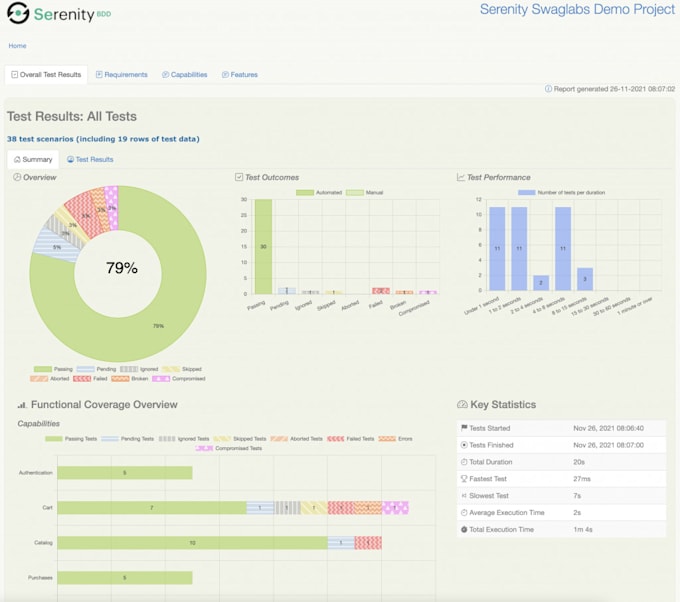Switch to the Capabilities tab
Image resolution: width=680 pixels, height=602 pixels.
[x=184, y=75]
